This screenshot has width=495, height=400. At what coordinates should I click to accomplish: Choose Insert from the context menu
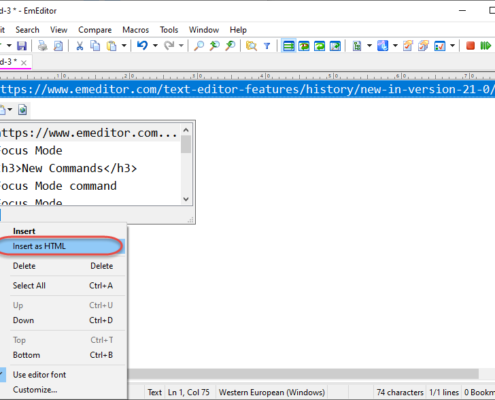pos(63,231)
